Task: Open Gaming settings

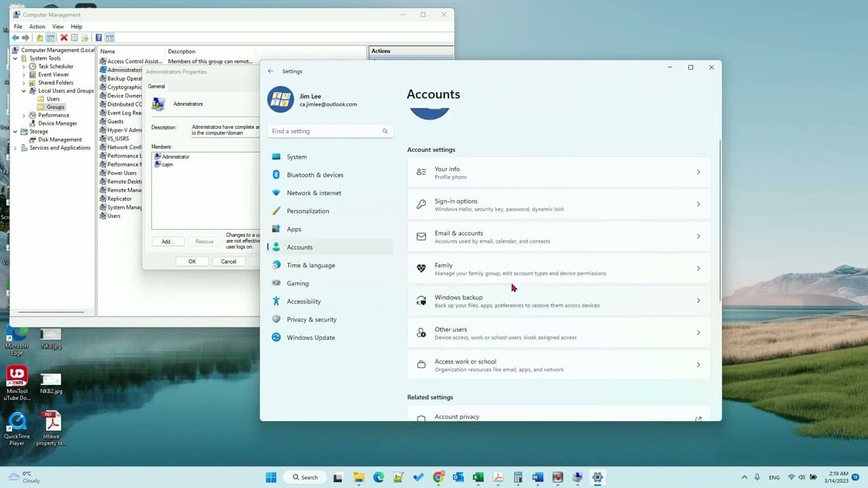Action: tap(330, 283)
